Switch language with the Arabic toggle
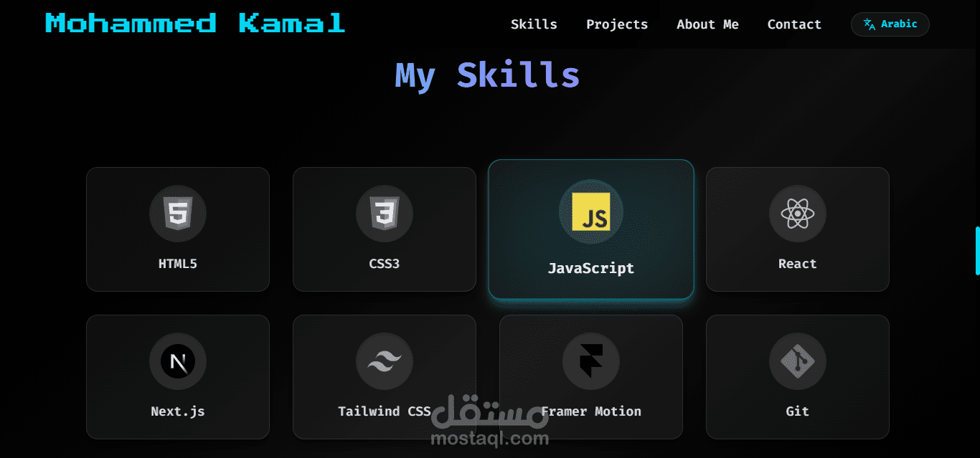The image size is (980, 458). tap(890, 24)
